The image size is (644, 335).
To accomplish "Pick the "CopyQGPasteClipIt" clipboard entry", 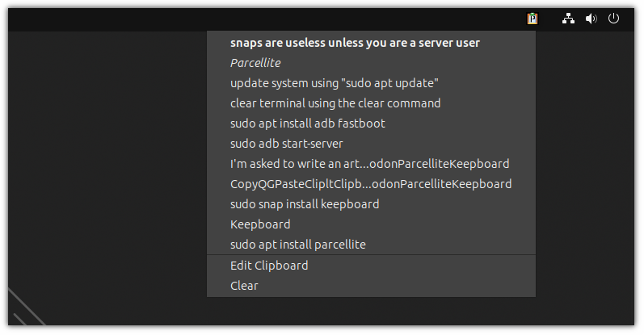I will click(x=370, y=183).
